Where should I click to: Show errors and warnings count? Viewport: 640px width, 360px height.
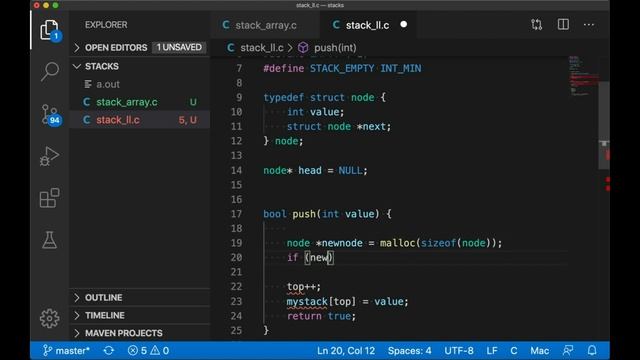click(149, 351)
